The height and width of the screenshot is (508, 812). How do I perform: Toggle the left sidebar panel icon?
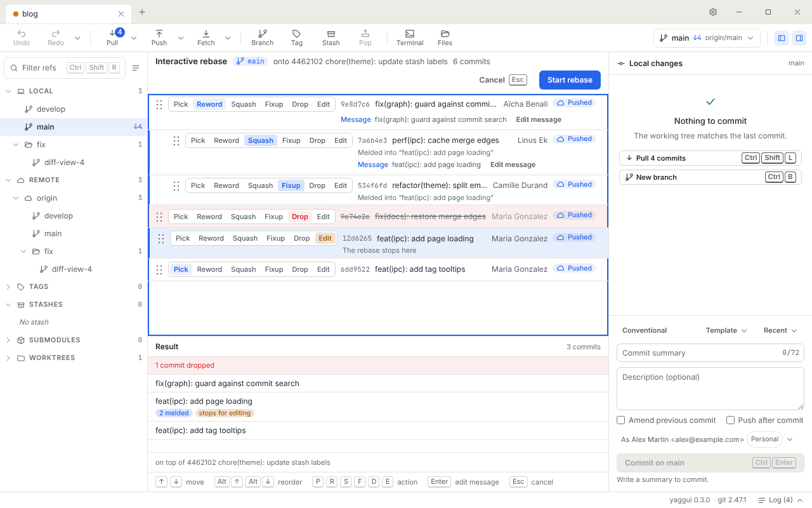point(782,38)
